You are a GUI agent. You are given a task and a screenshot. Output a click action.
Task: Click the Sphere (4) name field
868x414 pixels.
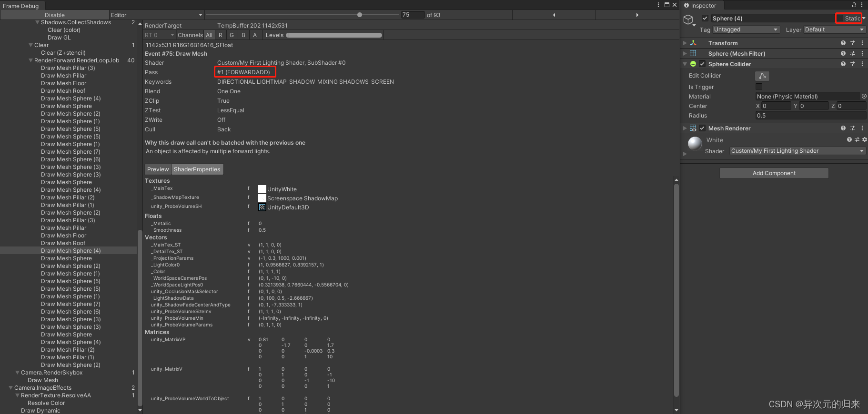773,18
